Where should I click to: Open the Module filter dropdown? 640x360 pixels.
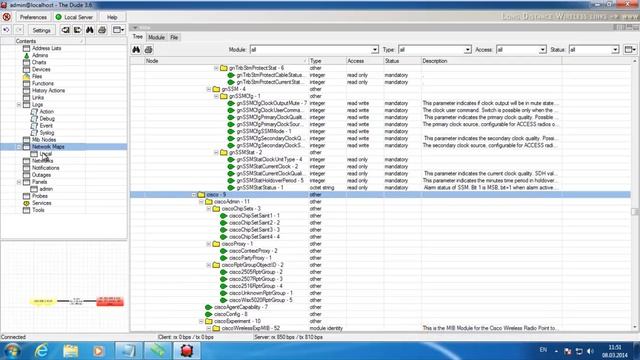pos(375,50)
